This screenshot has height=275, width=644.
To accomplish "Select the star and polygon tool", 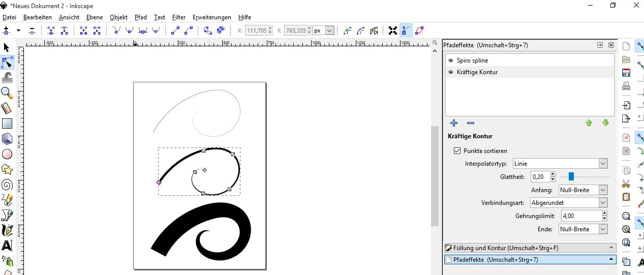I will pyautogui.click(x=7, y=169).
